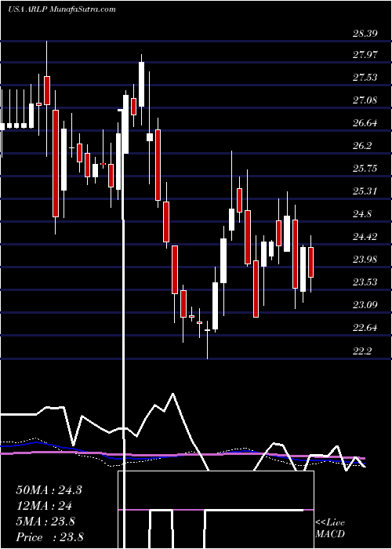Click the 27.97 price axis label
The height and width of the screenshot is (549, 392).
point(365,55)
